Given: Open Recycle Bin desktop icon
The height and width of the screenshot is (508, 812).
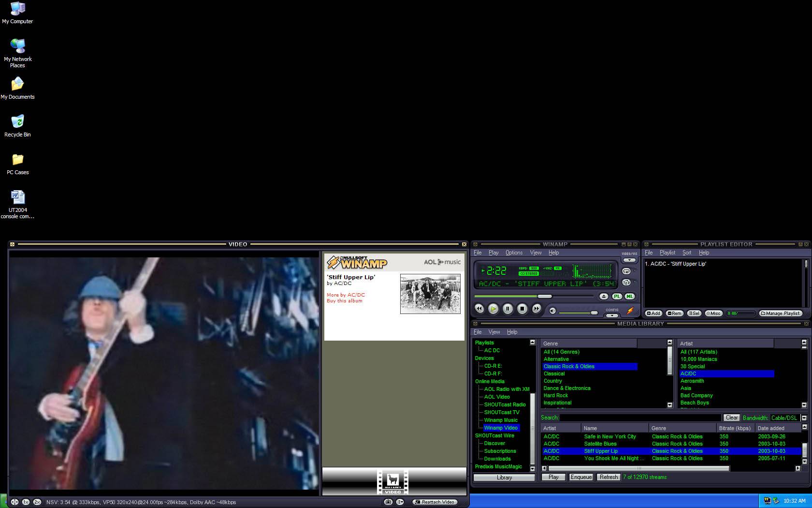Looking at the screenshot, I should click(17, 126).
